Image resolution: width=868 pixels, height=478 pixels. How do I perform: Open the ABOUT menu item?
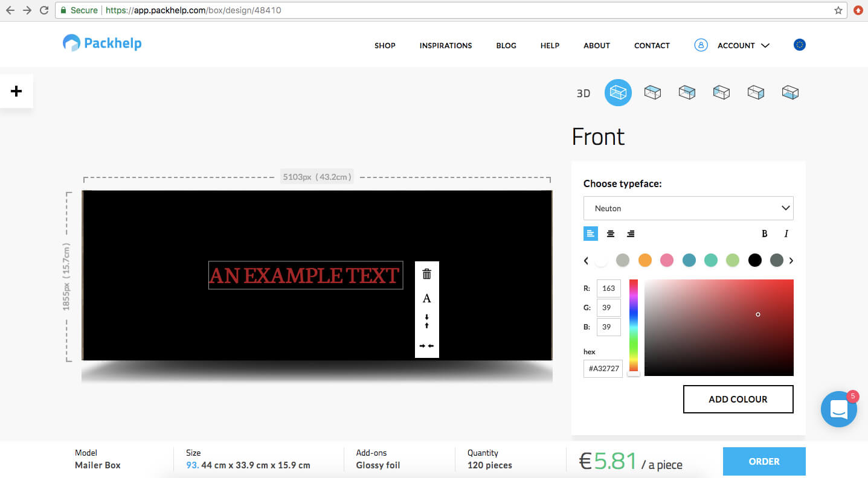click(597, 45)
